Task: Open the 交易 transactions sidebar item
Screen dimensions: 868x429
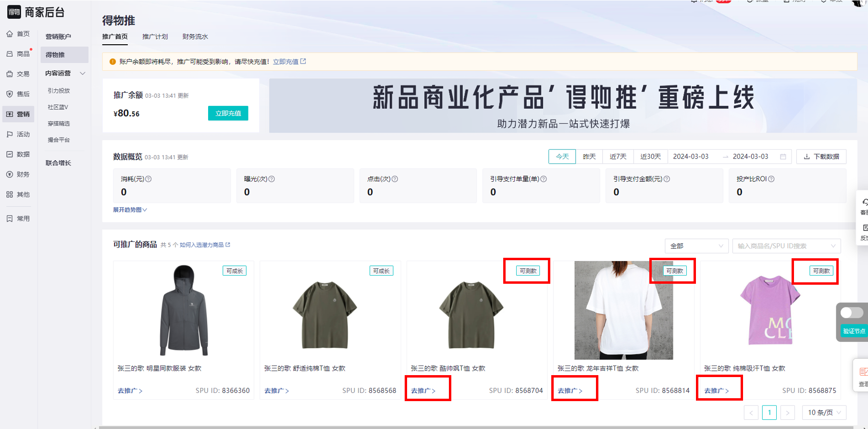Action: pos(18,74)
